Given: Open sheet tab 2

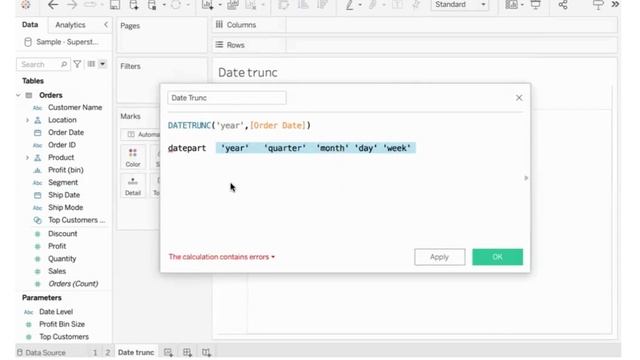Looking at the screenshot, I should (107, 352).
